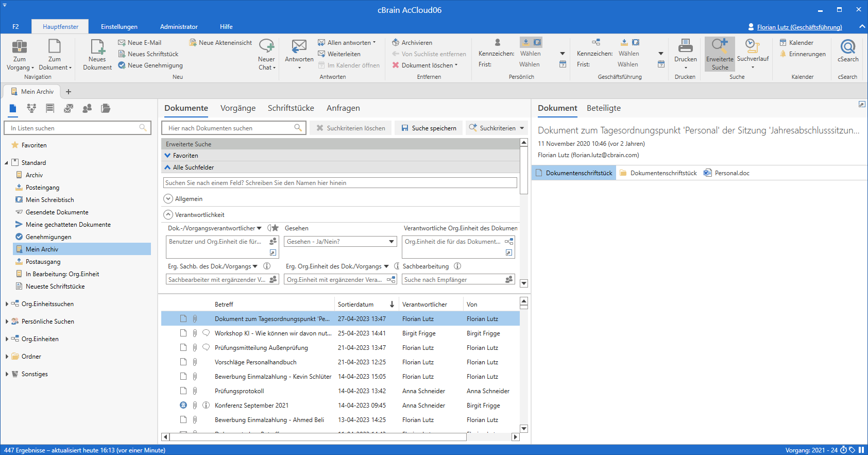The width and height of the screenshot is (868, 455).
Task: Tick the checkbox for Workshop KI row
Action: pos(183,333)
